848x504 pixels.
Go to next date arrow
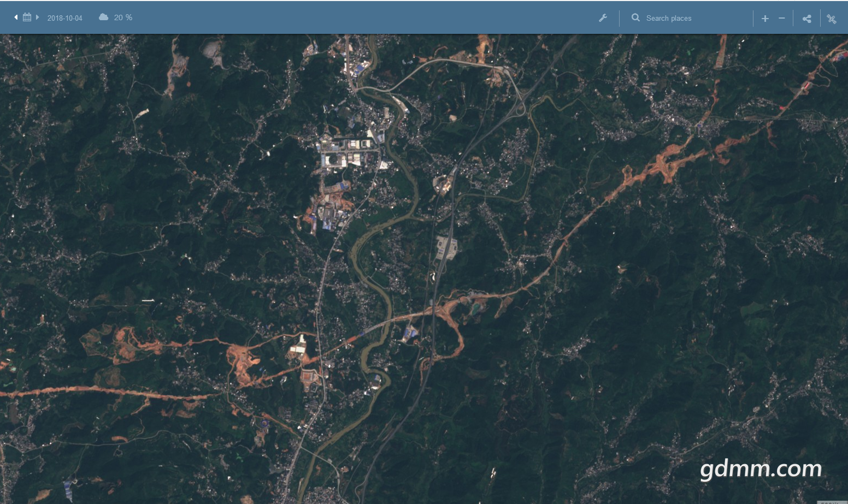[x=38, y=17]
